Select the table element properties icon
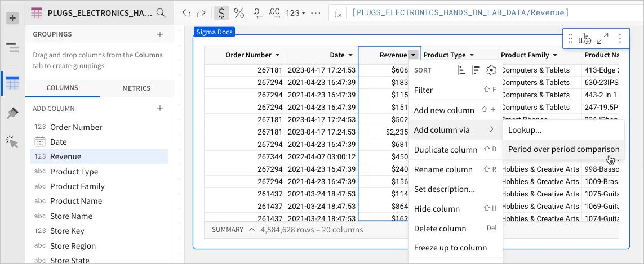Image resolution: width=644 pixels, height=264 pixels. tap(12, 83)
